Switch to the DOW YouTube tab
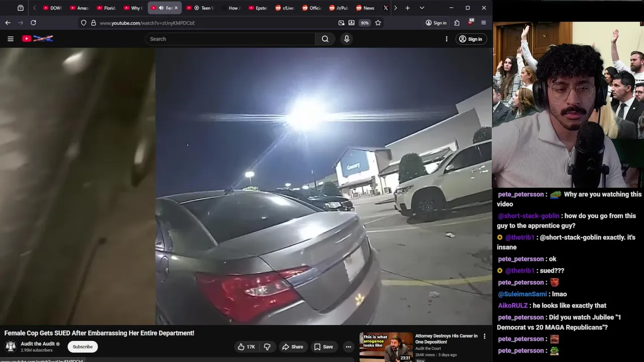Viewport: 644px width, 362px height. [x=52, y=8]
